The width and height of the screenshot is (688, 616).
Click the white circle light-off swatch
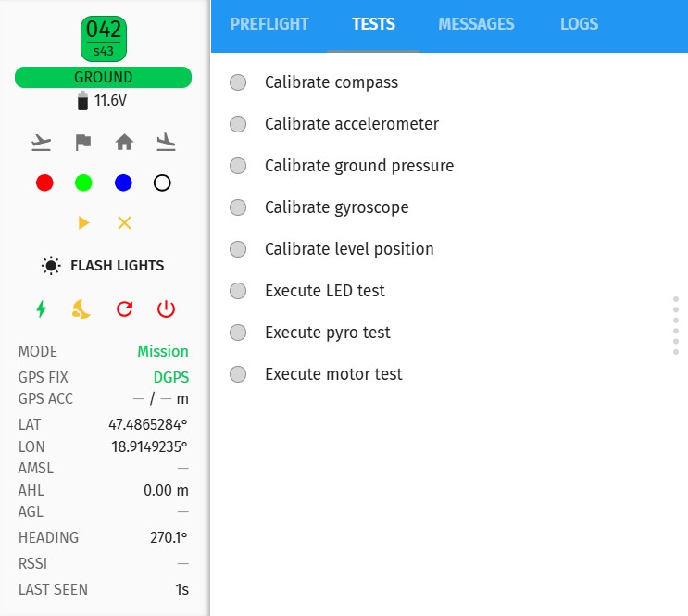click(x=162, y=182)
